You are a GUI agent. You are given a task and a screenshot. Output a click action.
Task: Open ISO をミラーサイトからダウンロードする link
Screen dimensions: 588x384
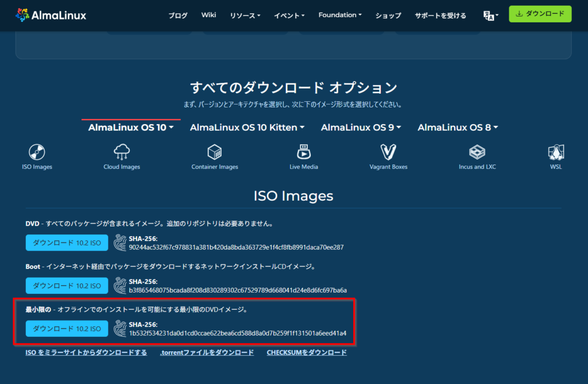tap(86, 352)
